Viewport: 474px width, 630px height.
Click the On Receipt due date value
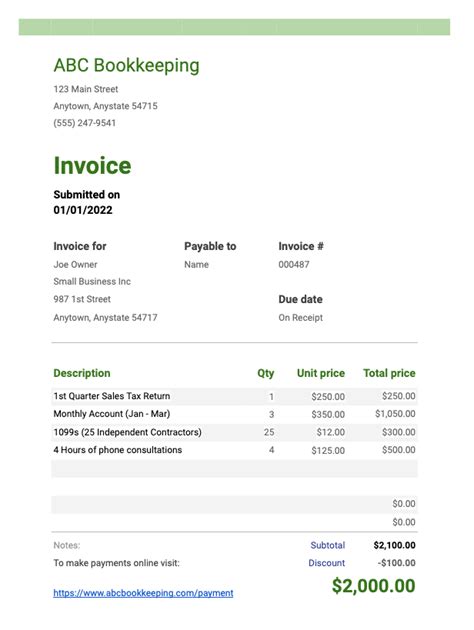(300, 317)
